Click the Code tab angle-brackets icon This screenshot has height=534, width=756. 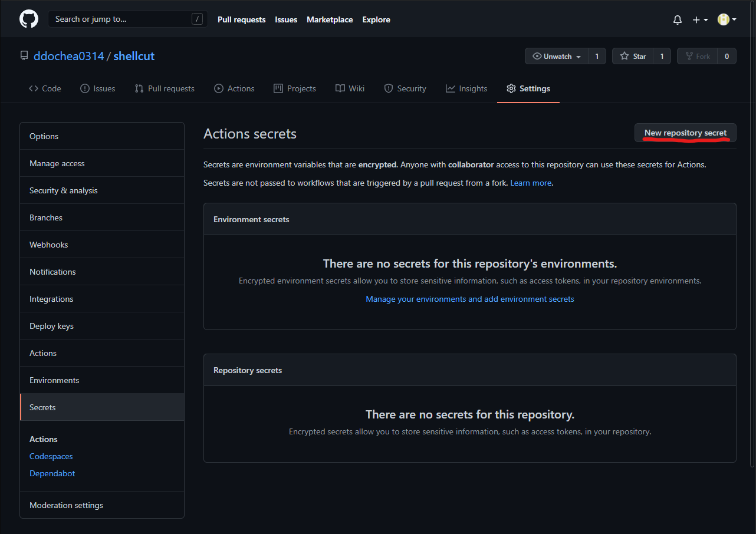[x=34, y=88]
